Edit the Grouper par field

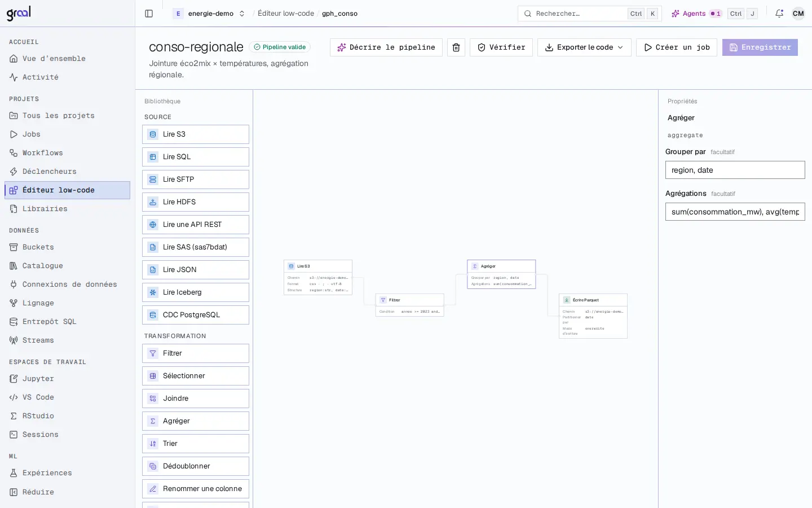click(x=735, y=170)
